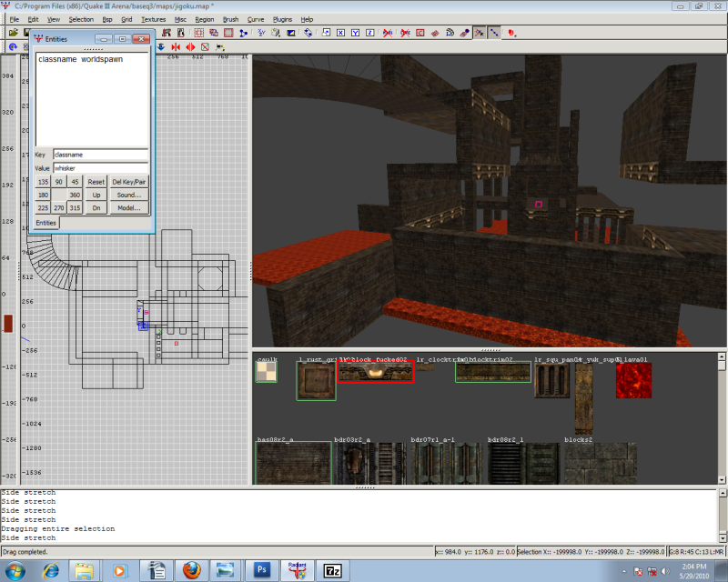This screenshot has height=582, width=728.
Task: Click the texture browser vertical scrollbar
Action: [x=722, y=417]
